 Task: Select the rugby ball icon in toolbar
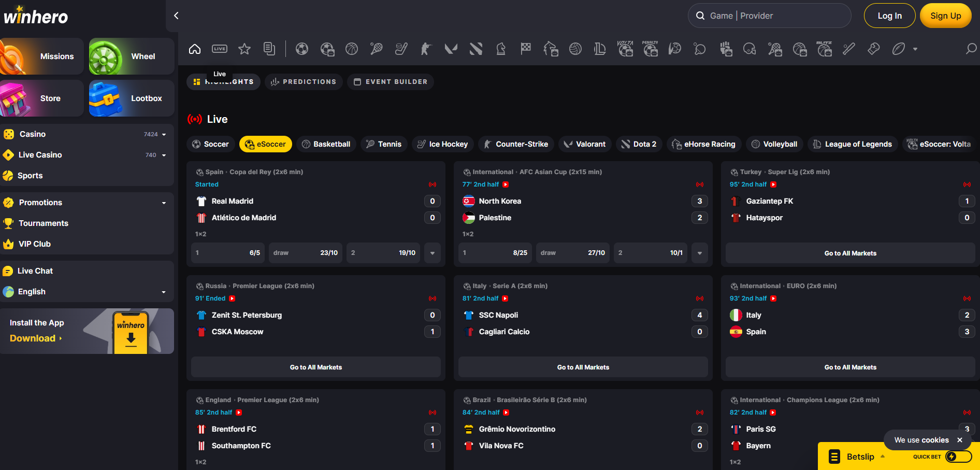click(x=899, y=49)
